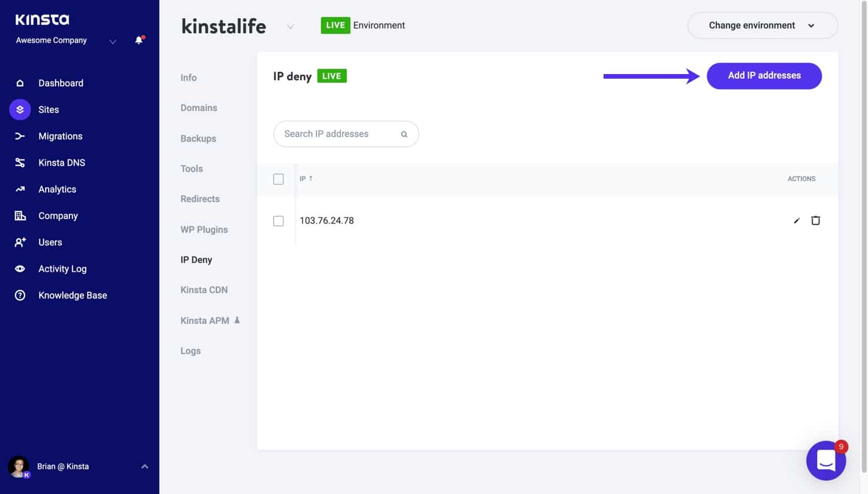This screenshot has height=494, width=868.
Task: Switch to the Logs tab
Action: 190,351
